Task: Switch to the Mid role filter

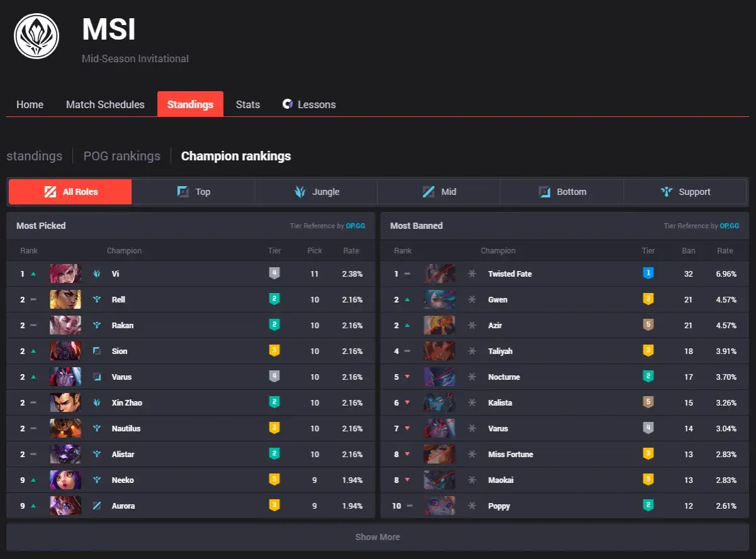Action: pos(438,192)
